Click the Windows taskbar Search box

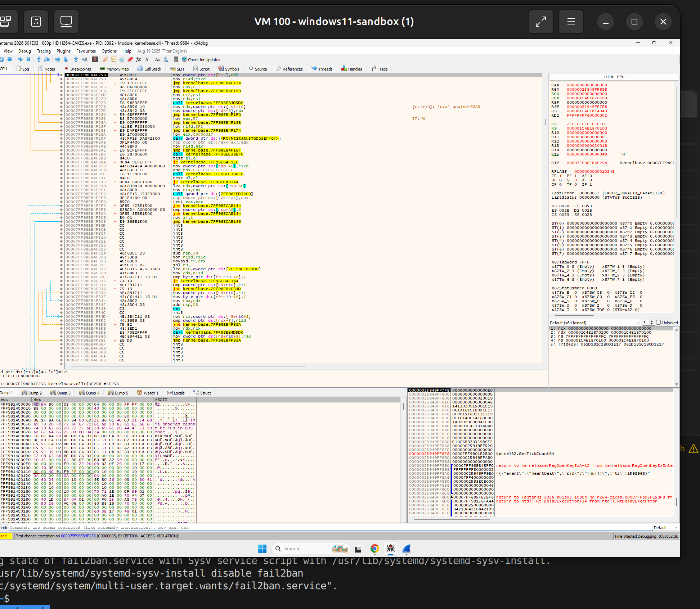point(310,549)
